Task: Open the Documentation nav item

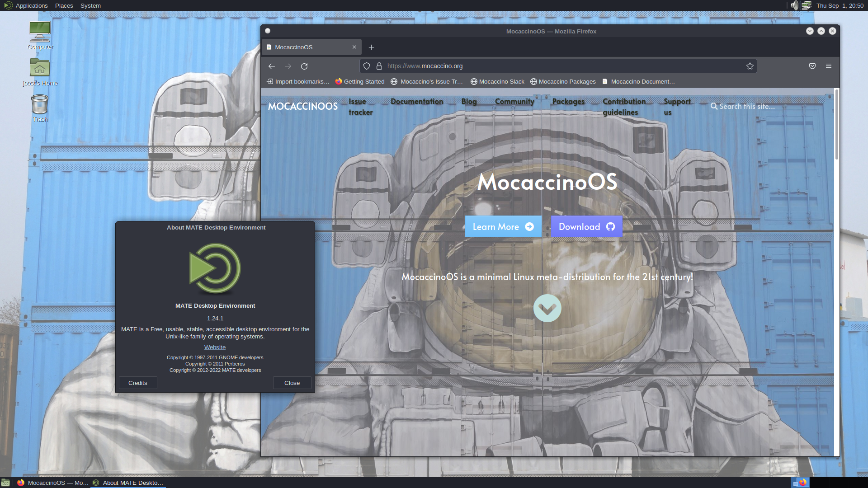Action: [417, 102]
